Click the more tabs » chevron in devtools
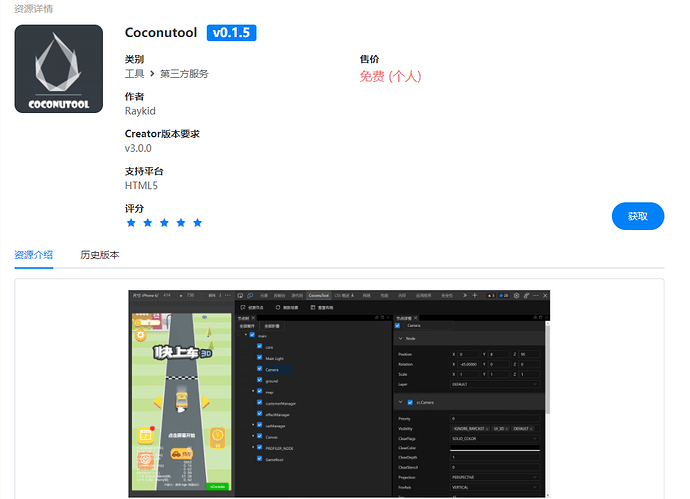Screen dimensions: 690x499 pos(465,295)
